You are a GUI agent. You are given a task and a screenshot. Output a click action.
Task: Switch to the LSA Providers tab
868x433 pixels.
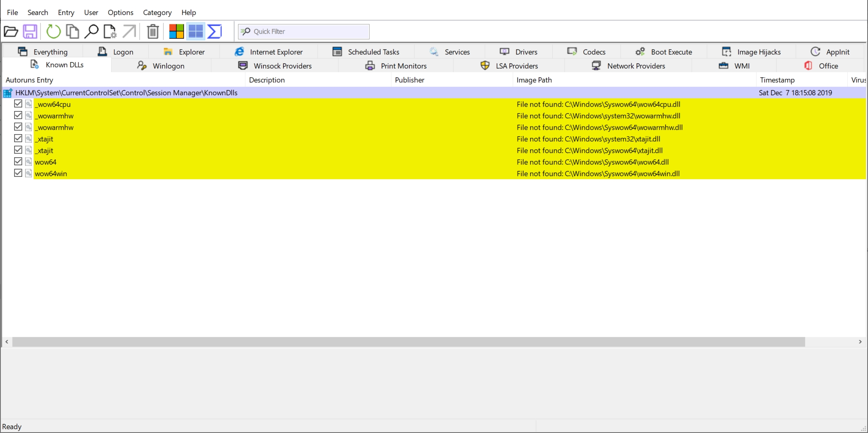(509, 65)
